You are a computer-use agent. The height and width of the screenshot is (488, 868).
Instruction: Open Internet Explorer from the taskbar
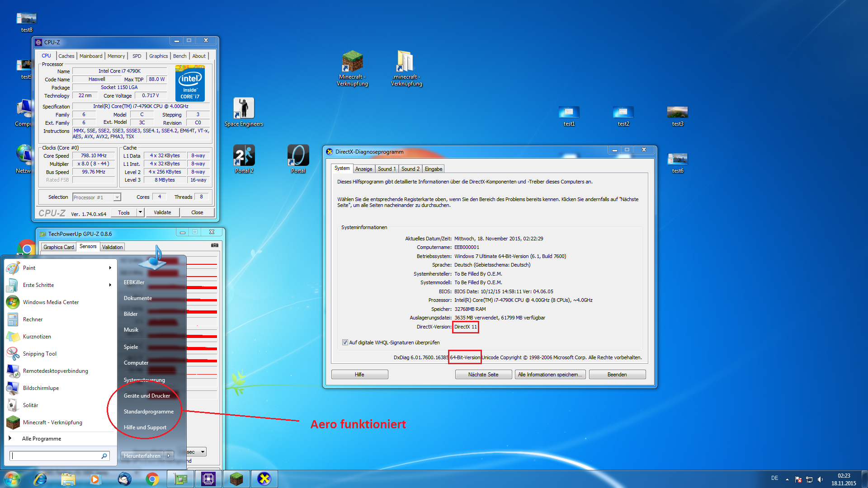pyautogui.click(x=40, y=479)
